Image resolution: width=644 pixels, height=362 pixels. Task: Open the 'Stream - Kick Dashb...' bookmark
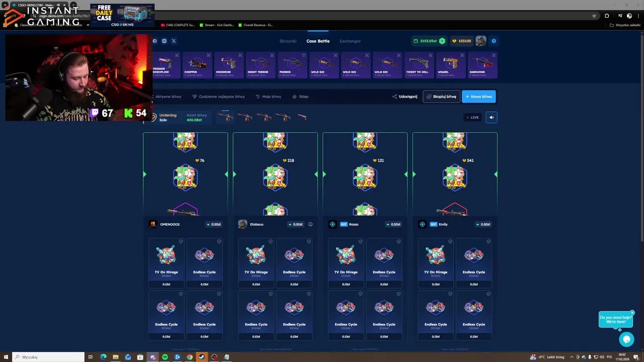pos(217,25)
